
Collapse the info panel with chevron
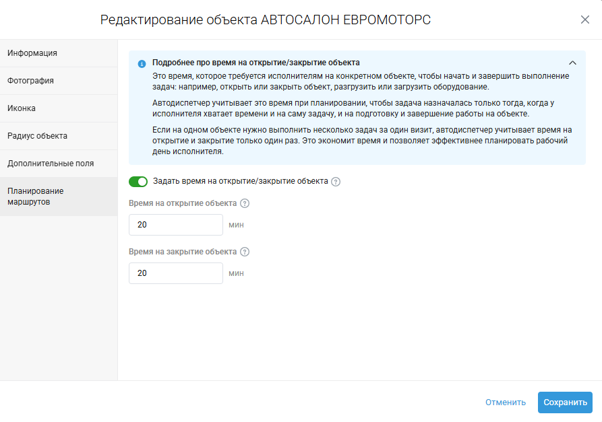click(x=572, y=63)
